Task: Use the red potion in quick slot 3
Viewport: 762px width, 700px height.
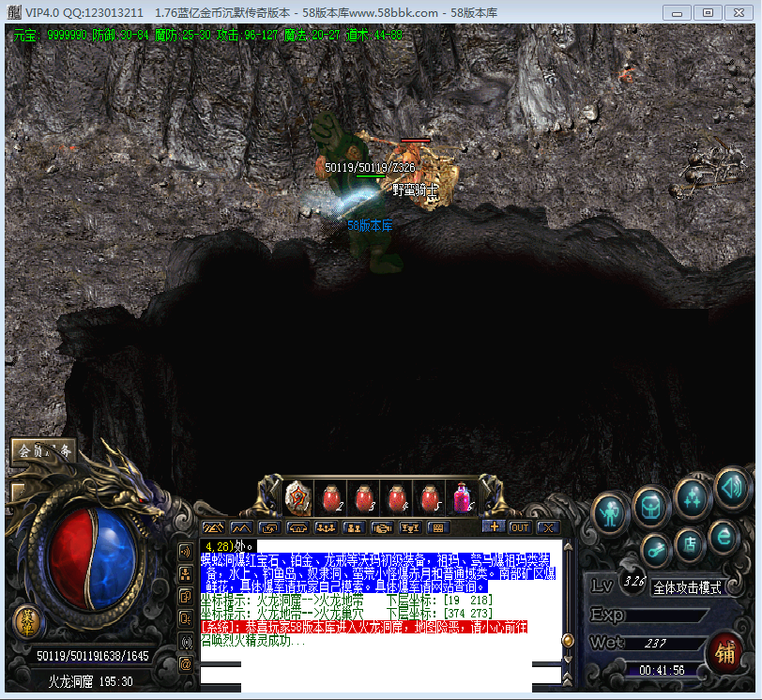Action: click(x=364, y=498)
